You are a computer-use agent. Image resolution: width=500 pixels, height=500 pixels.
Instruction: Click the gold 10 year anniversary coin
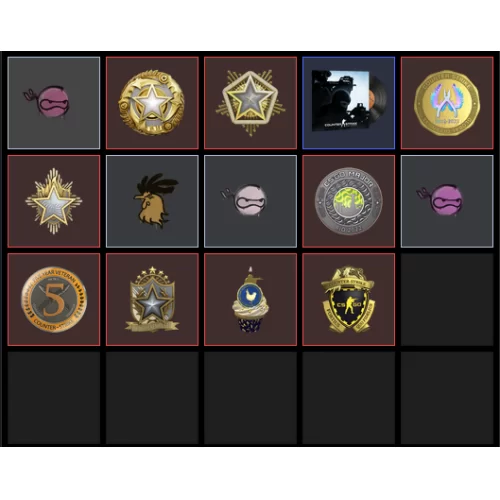click(x=447, y=103)
